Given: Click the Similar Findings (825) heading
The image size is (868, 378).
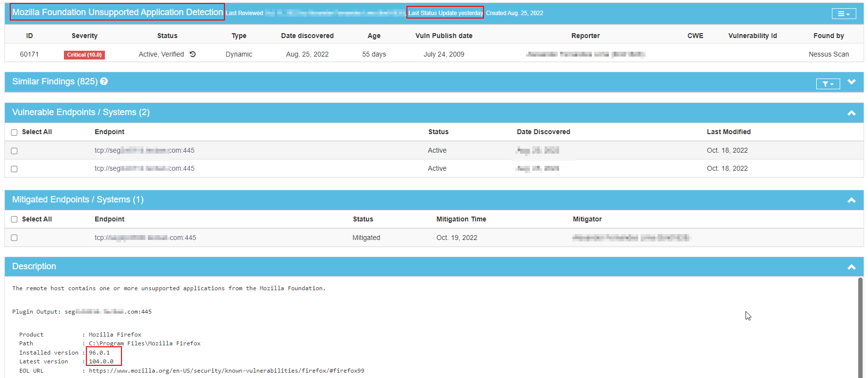Looking at the screenshot, I should coord(55,81).
